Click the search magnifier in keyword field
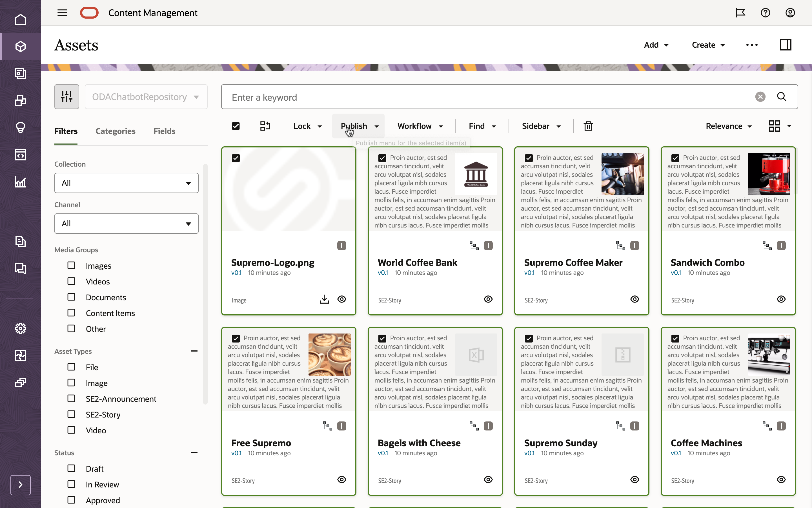Viewport: 812px width, 508px height. pos(782,97)
